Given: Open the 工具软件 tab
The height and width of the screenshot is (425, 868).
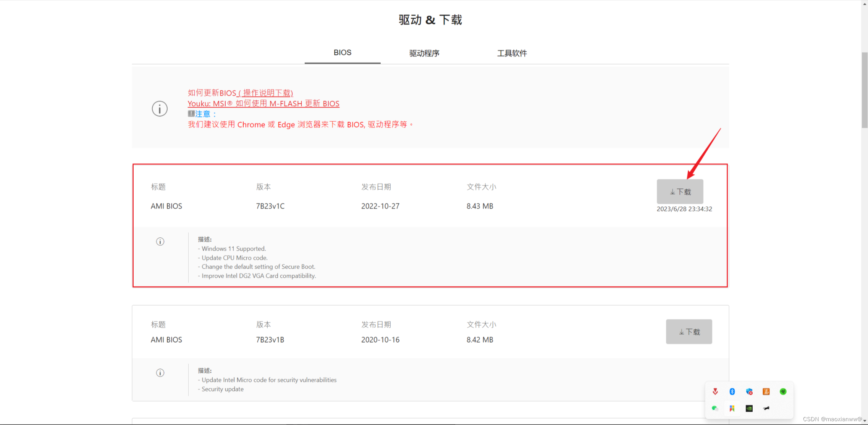Looking at the screenshot, I should coord(512,53).
